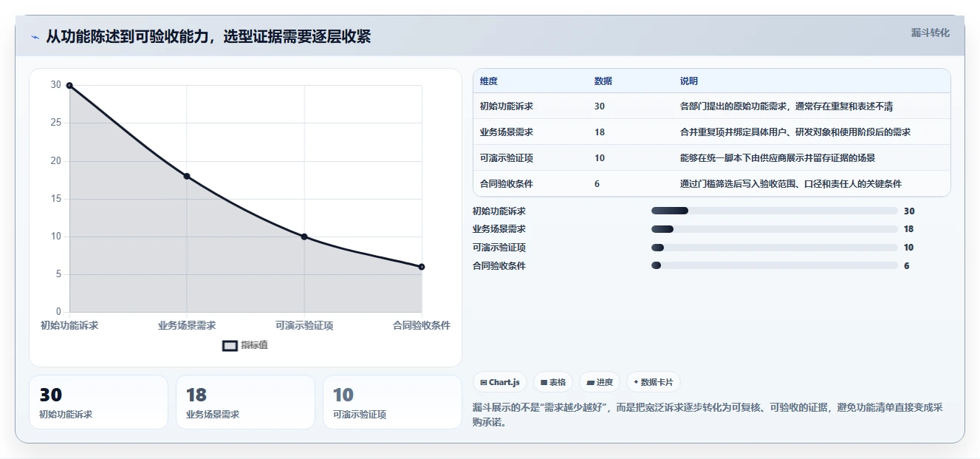The width and height of the screenshot is (980, 459).
Task: Click table description 能够在统一脚本下由供应商展示
Action: point(777,158)
